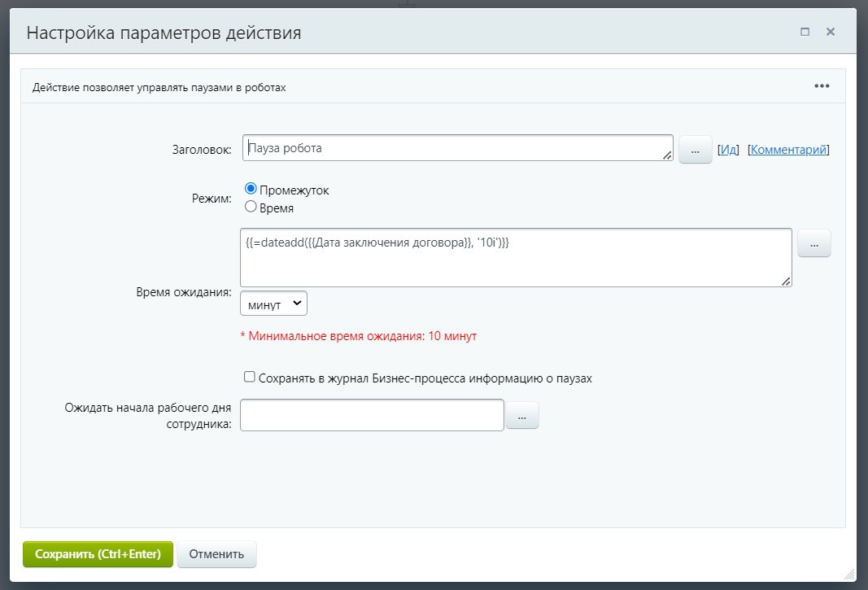Click into the Заголовок text field

pyautogui.click(x=456, y=148)
